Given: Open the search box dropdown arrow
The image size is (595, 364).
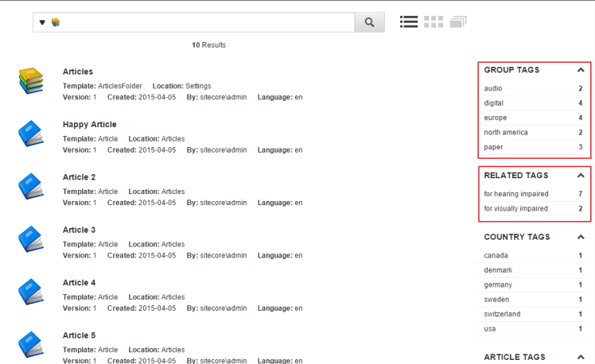Looking at the screenshot, I should [x=42, y=22].
